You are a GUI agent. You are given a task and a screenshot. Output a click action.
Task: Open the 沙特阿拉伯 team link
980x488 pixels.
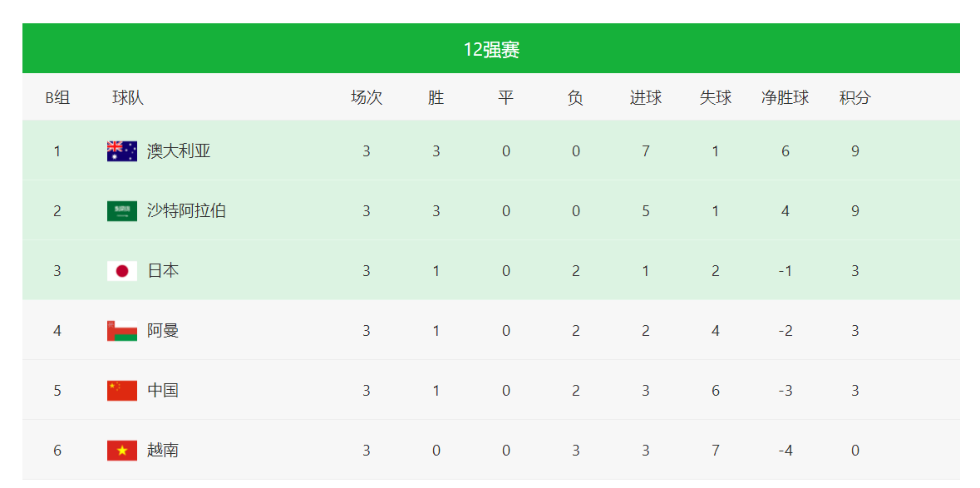186,211
